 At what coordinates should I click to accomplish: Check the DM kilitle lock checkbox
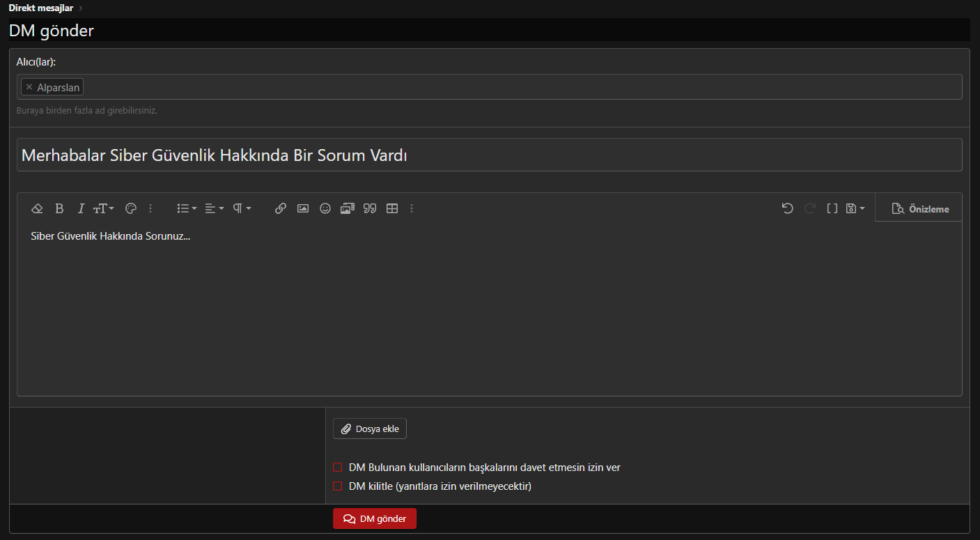tap(338, 486)
